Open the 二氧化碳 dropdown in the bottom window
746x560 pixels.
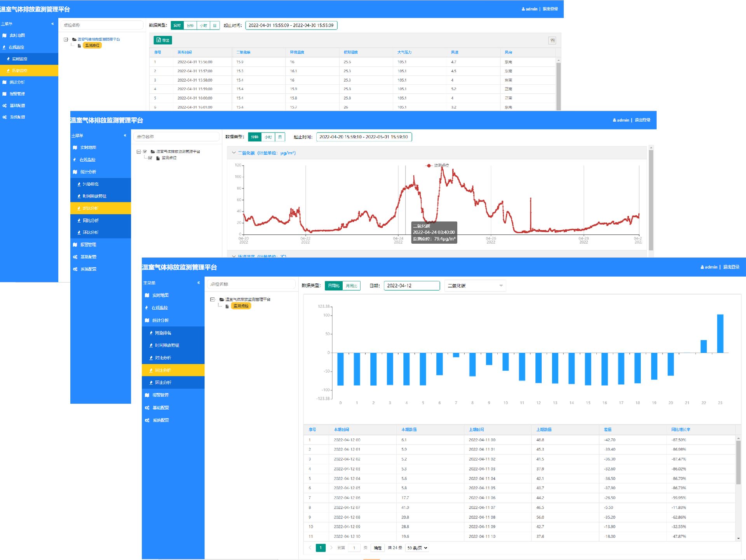point(475,286)
